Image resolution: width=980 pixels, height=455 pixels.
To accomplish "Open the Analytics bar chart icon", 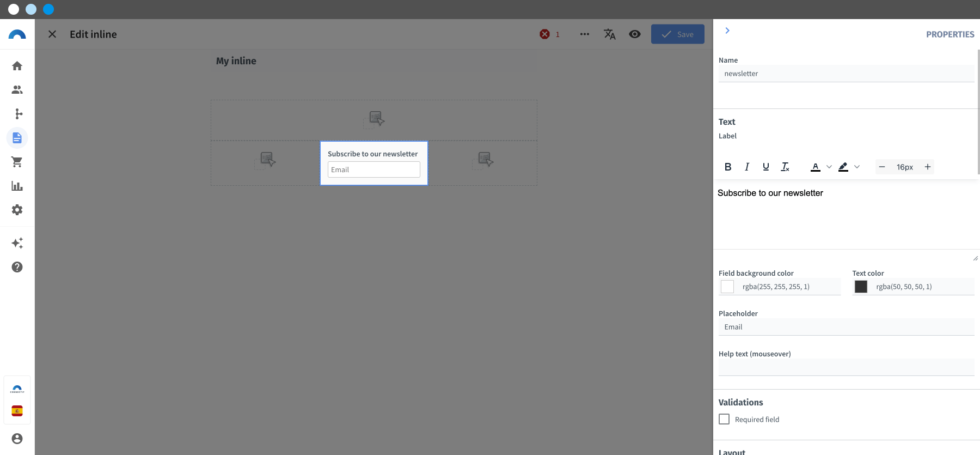I will 17,186.
